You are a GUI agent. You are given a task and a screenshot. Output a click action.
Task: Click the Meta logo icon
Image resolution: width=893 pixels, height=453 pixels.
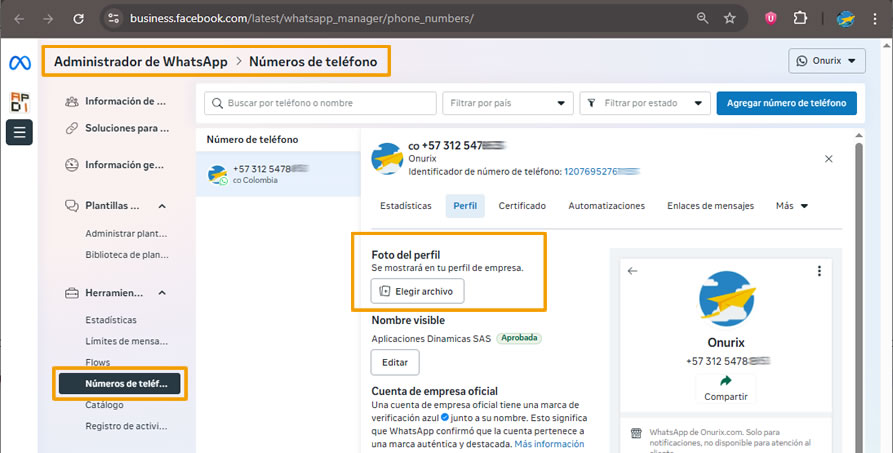19,62
